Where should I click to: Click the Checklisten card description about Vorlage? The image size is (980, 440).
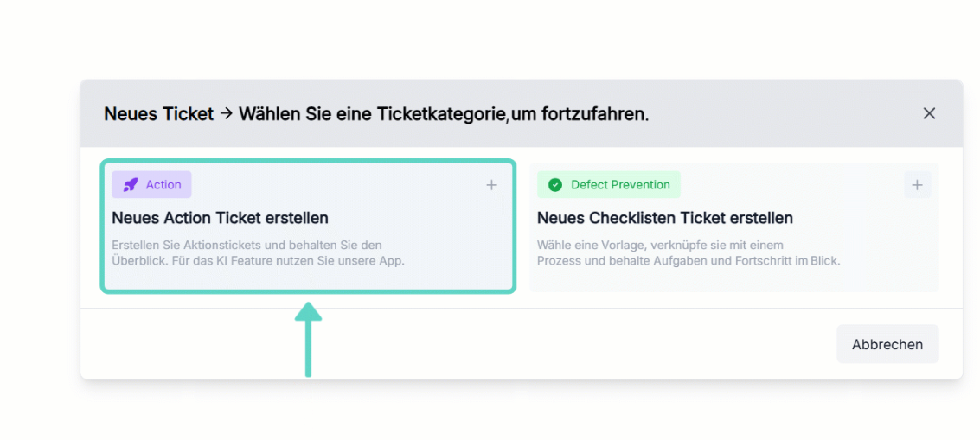(689, 253)
